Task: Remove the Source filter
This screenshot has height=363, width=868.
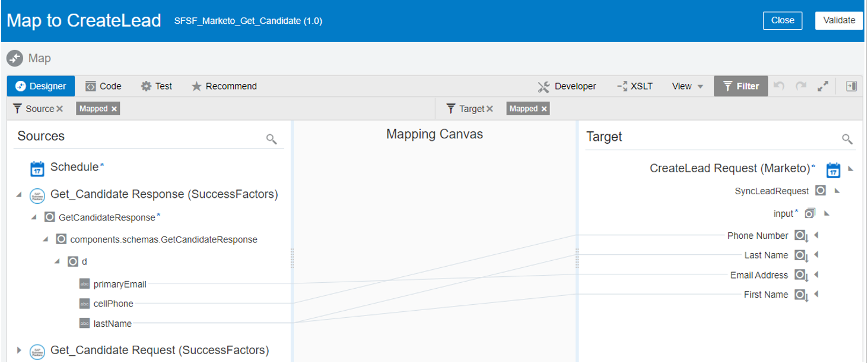Action: coord(59,109)
